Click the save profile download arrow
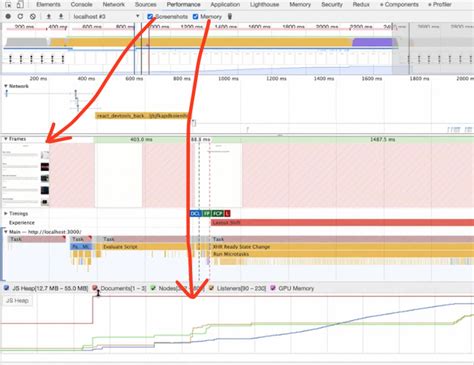This screenshot has width=474, height=365. 61,16
